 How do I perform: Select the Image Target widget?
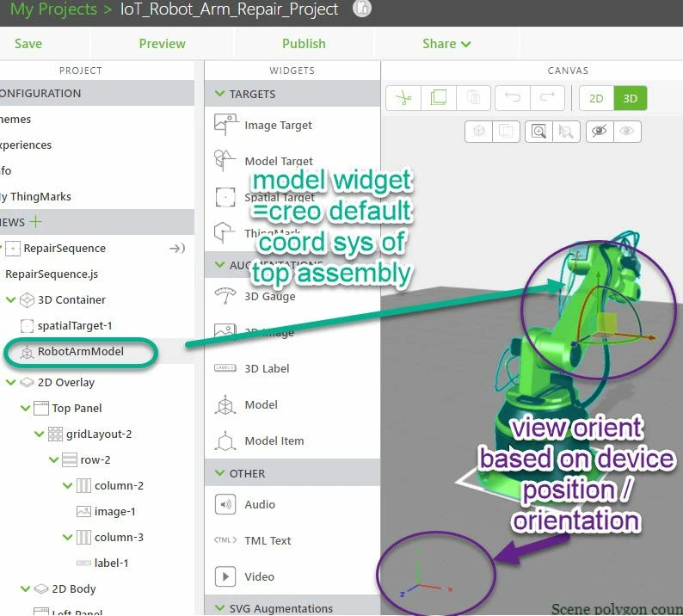(x=278, y=126)
